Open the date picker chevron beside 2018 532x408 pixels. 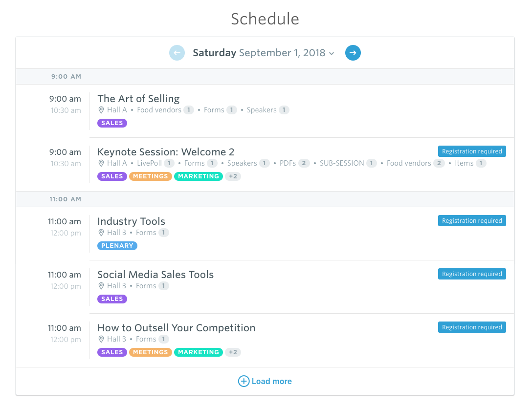point(332,54)
